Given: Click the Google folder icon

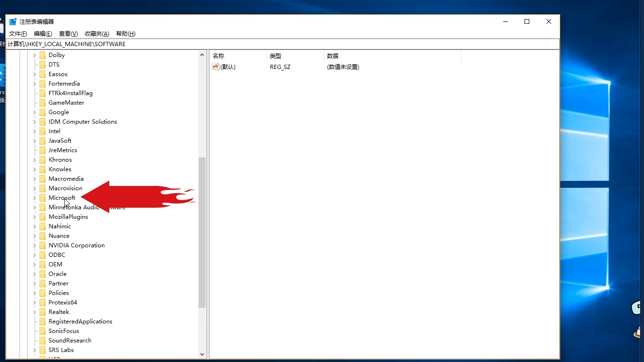Looking at the screenshot, I should point(42,112).
